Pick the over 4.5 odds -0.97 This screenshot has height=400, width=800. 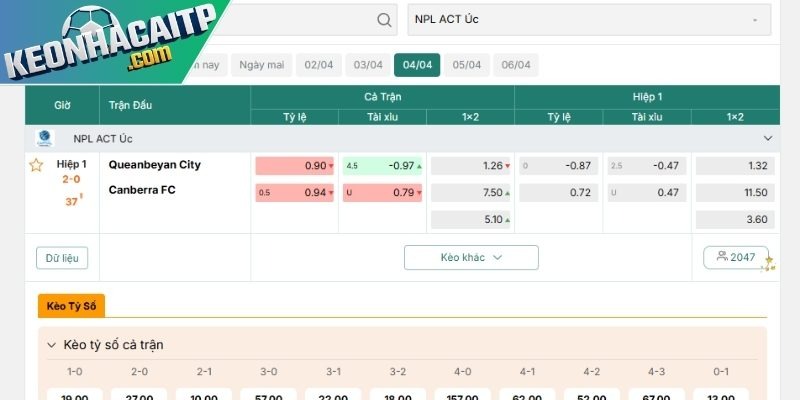click(383, 166)
